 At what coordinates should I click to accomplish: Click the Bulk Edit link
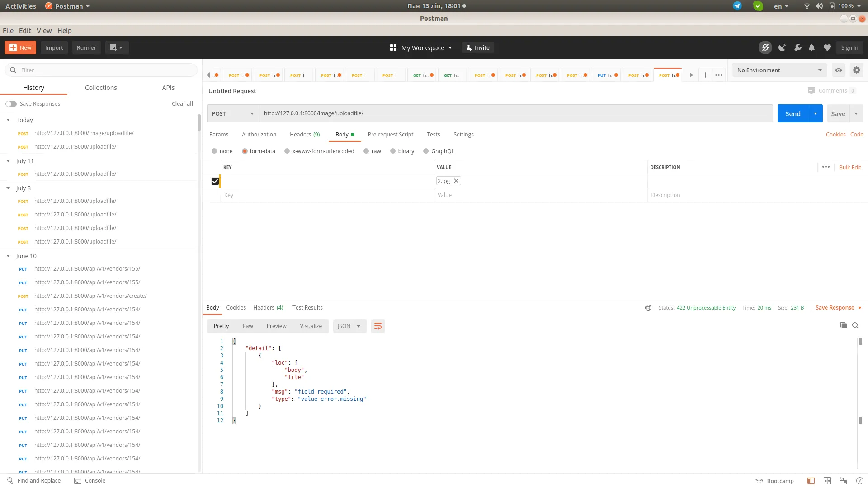[849, 167]
